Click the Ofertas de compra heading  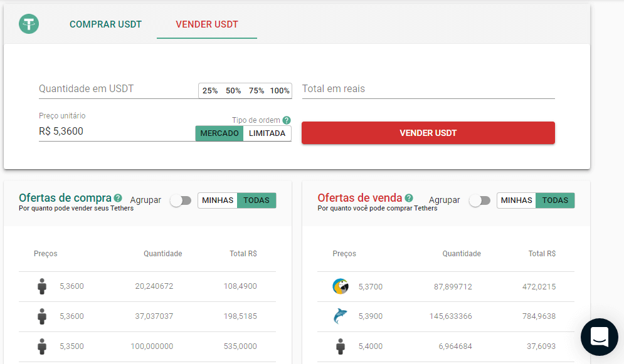[65, 198]
